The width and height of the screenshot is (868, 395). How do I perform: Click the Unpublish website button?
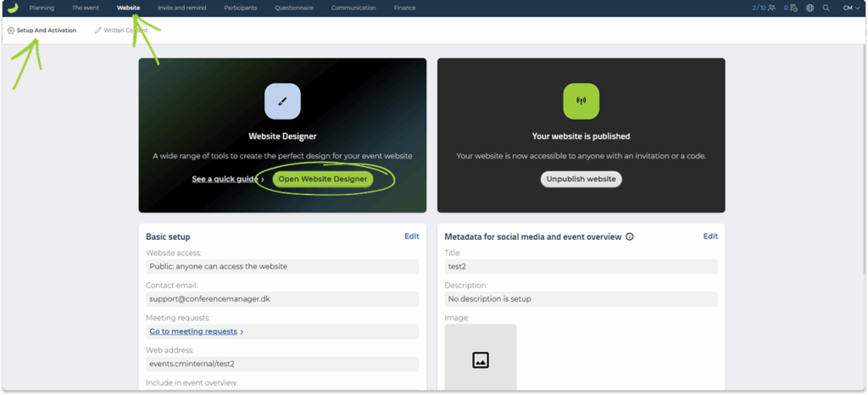(x=581, y=179)
